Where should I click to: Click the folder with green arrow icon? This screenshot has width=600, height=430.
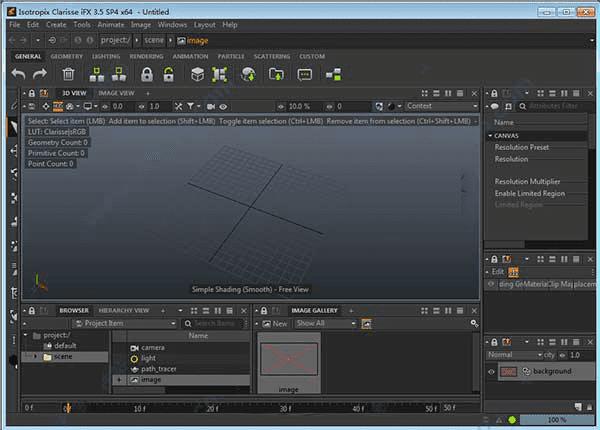coord(276,74)
